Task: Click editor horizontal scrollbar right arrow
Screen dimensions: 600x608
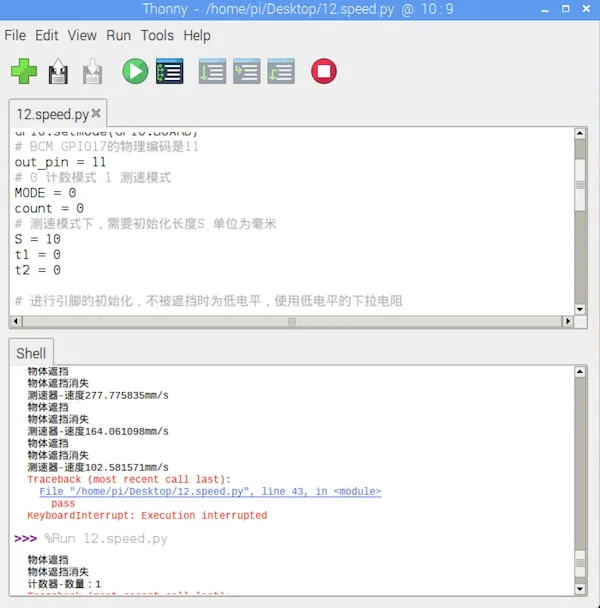Action: pos(568,321)
